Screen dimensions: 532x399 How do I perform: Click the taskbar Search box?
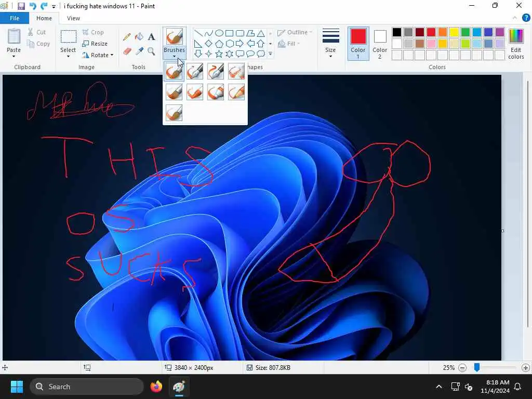[x=87, y=387]
